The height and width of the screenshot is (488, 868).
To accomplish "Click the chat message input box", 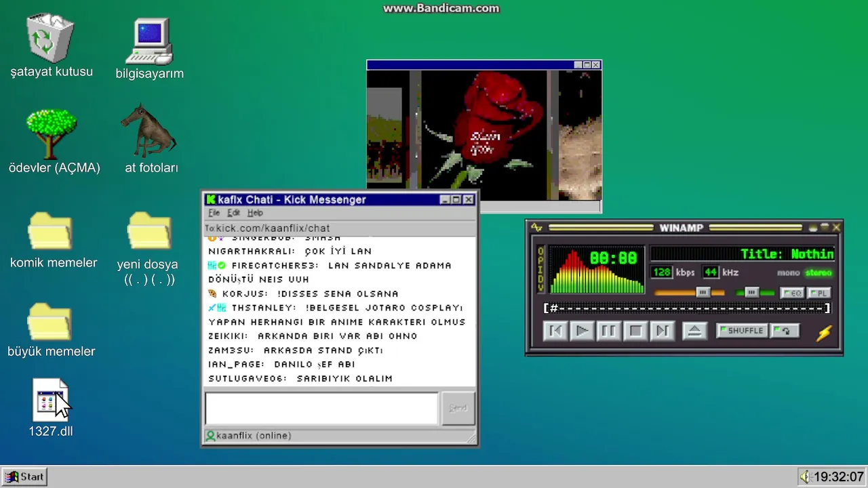I will (321, 408).
